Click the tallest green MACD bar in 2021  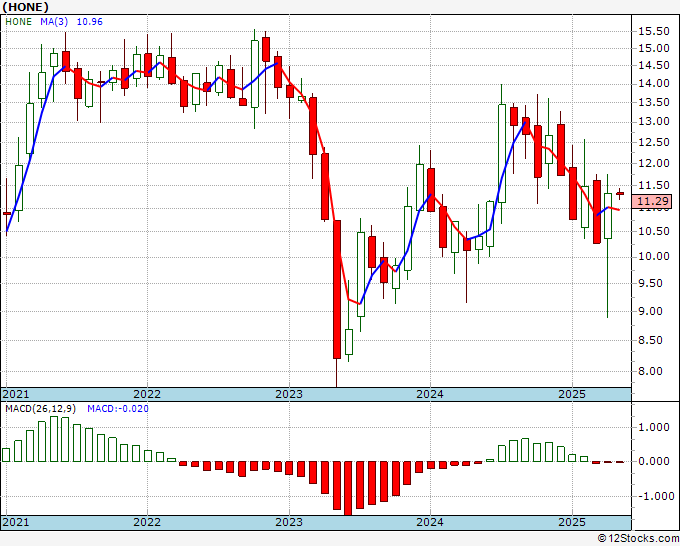(54, 439)
